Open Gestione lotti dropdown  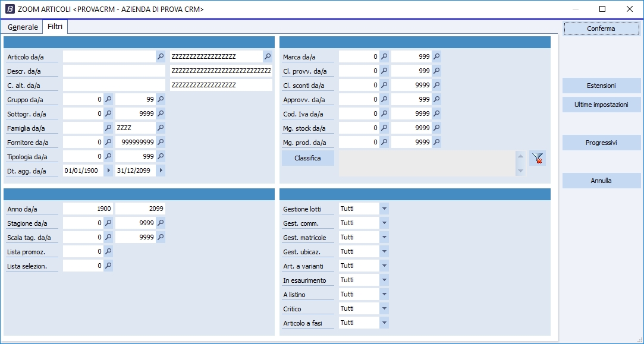pos(384,209)
